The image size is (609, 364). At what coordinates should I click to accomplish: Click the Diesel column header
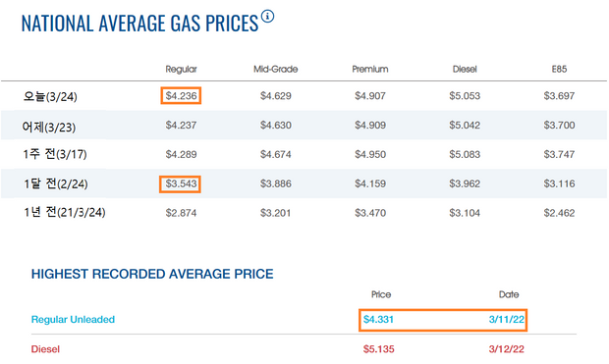click(x=465, y=69)
